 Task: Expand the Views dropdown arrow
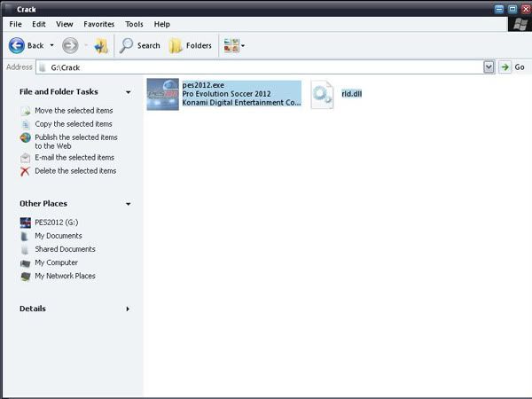pos(243,46)
